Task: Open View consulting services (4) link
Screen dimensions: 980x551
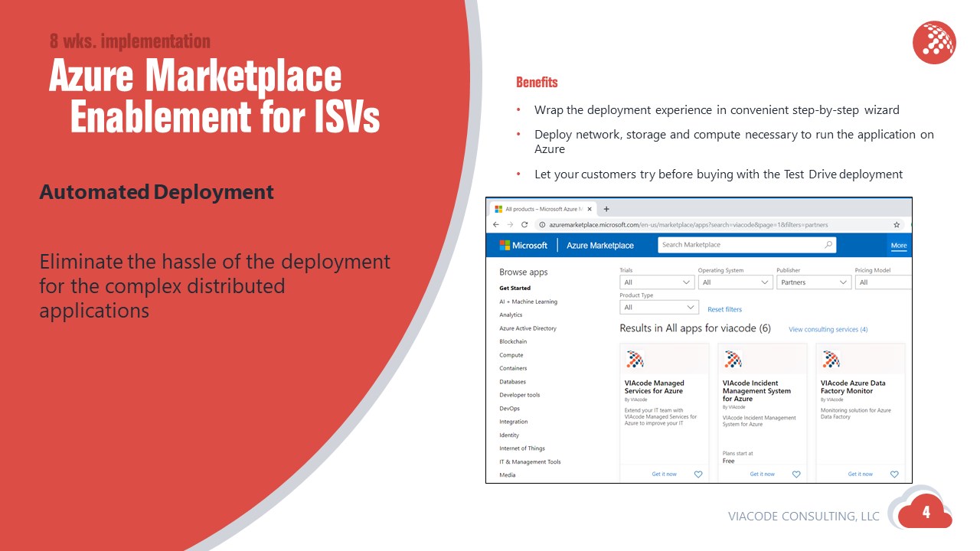Action: [x=828, y=330]
